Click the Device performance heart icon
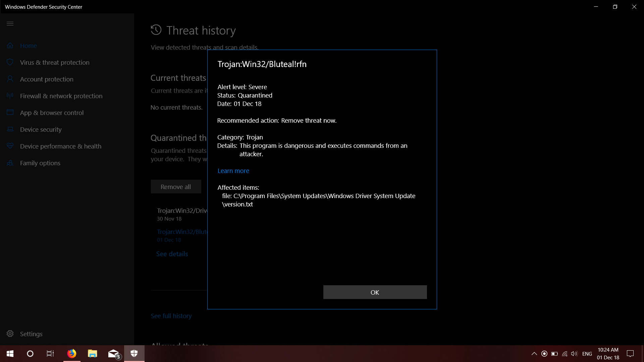Viewport: 644px width, 362px height. point(10,146)
